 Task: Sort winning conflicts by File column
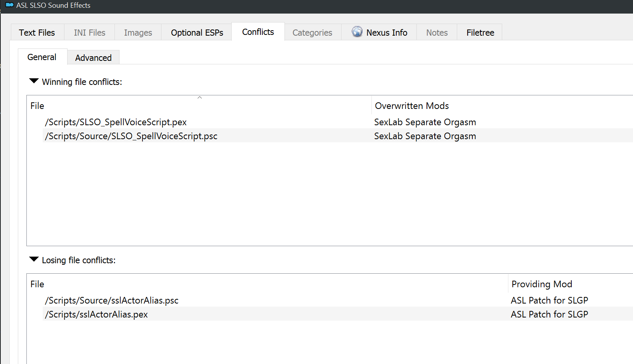tap(199, 106)
